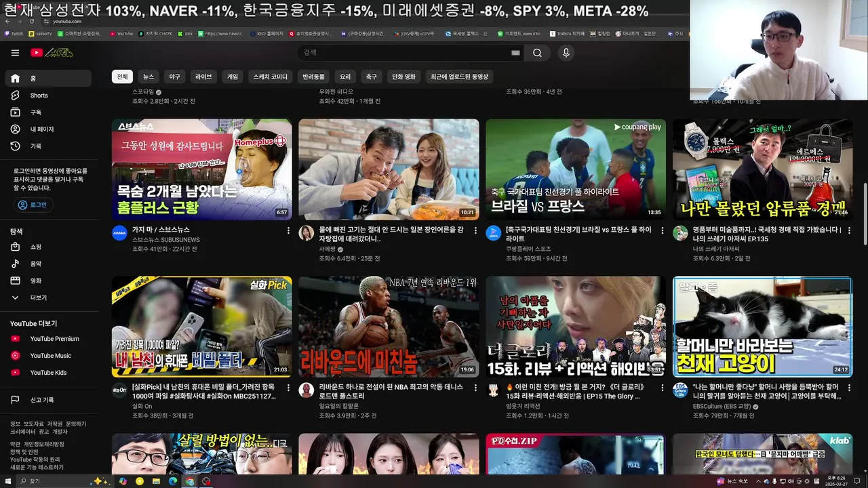Click the 새로운 기능 테스트하기 footer link
The width and height of the screenshot is (868, 488).
(37, 467)
